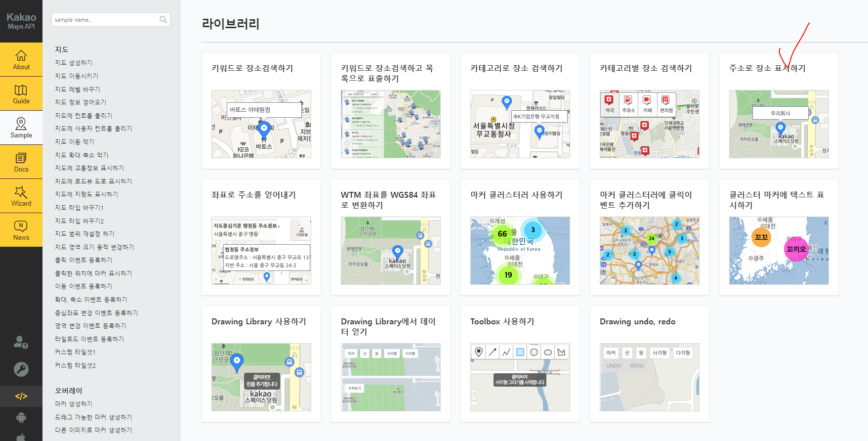Click 영역 변경 이벤트 등록하기 link

pyautogui.click(x=90, y=326)
